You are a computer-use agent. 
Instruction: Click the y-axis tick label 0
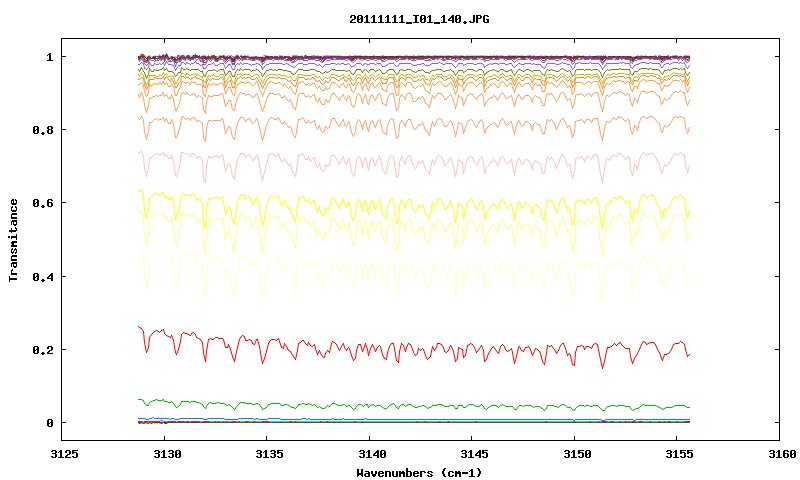click(x=49, y=423)
